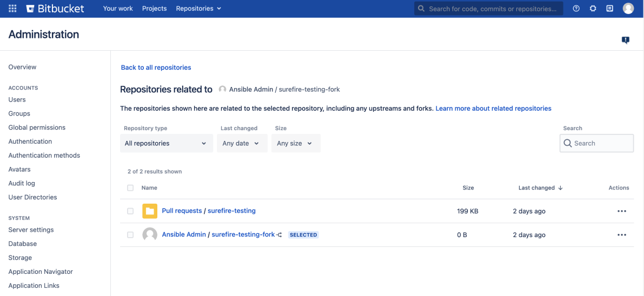Click '2 of 2 results shown' text
The height and width of the screenshot is (296, 644).
click(x=155, y=172)
